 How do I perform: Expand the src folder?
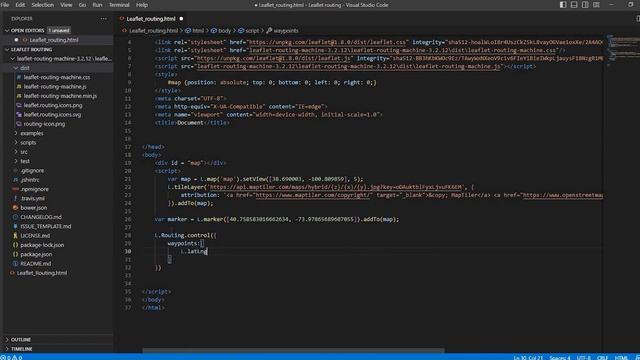(x=16, y=152)
